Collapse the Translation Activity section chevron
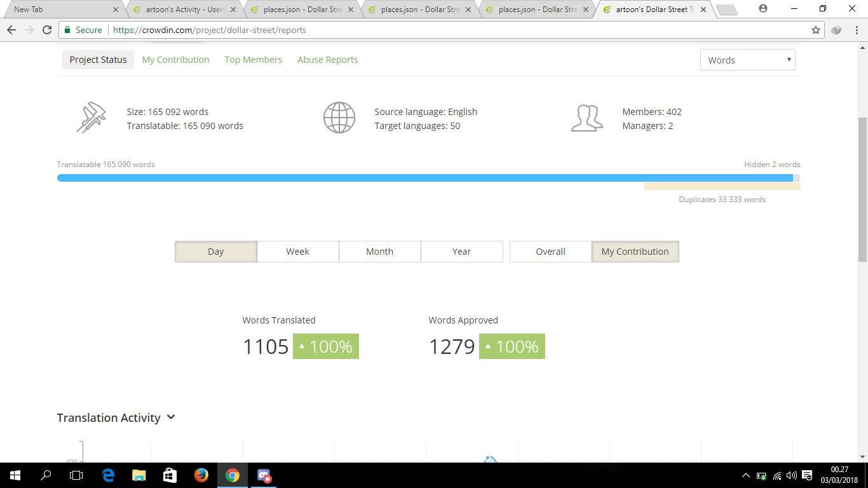 click(170, 417)
